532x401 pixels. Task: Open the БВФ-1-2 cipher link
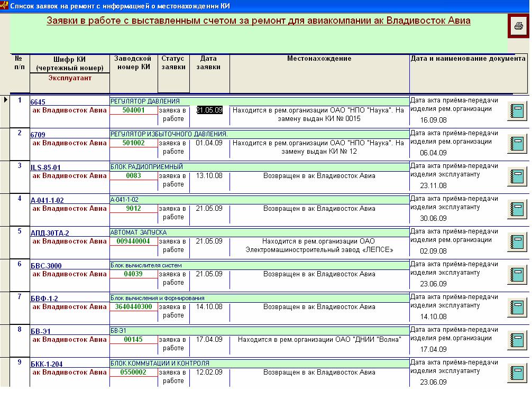click(44, 299)
